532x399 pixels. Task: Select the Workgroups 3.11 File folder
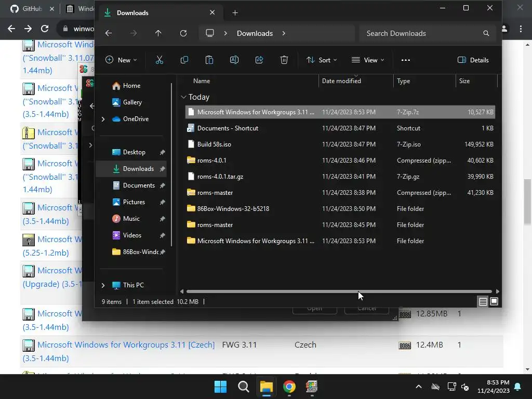click(340, 241)
